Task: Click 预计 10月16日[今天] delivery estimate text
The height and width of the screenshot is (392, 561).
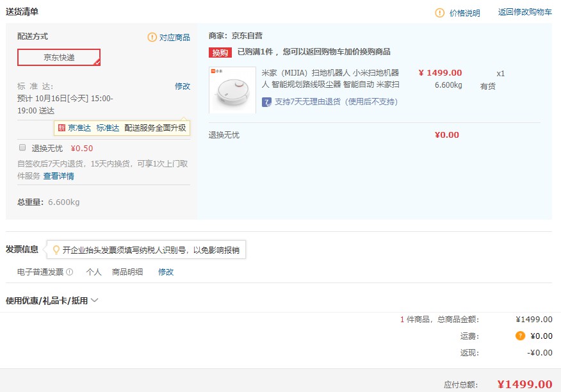Action: click(65, 104)
